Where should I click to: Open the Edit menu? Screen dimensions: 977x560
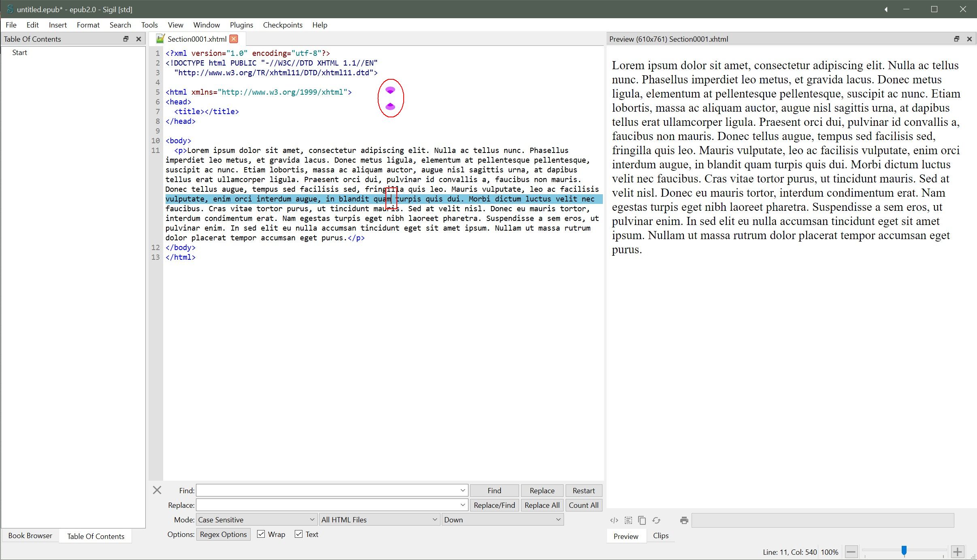(32, 25)
